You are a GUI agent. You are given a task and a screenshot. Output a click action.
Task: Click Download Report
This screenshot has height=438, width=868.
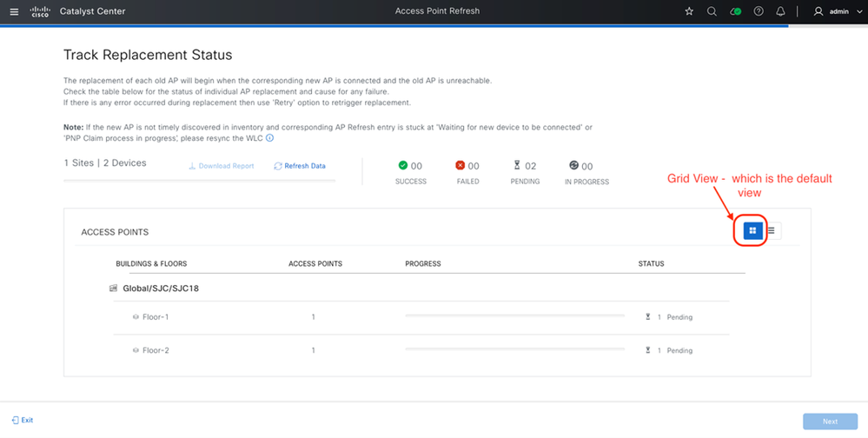[221, 166]
